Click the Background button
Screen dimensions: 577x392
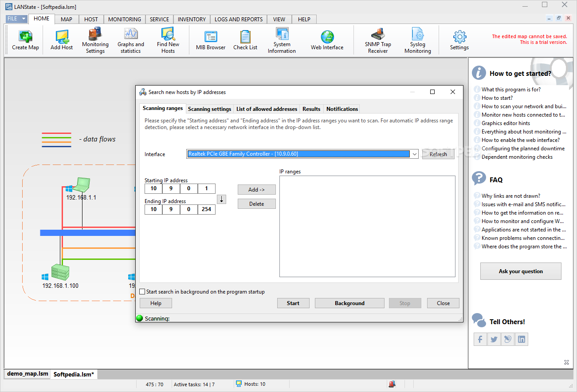pyautogui.click(x=349, y=303)
